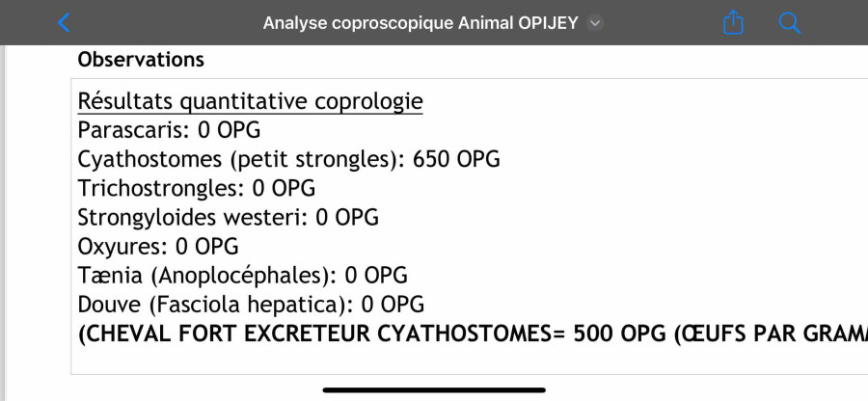Tap the 500 OPG threshold text
This screenshot has height=401, width=868.
(620, 334)
